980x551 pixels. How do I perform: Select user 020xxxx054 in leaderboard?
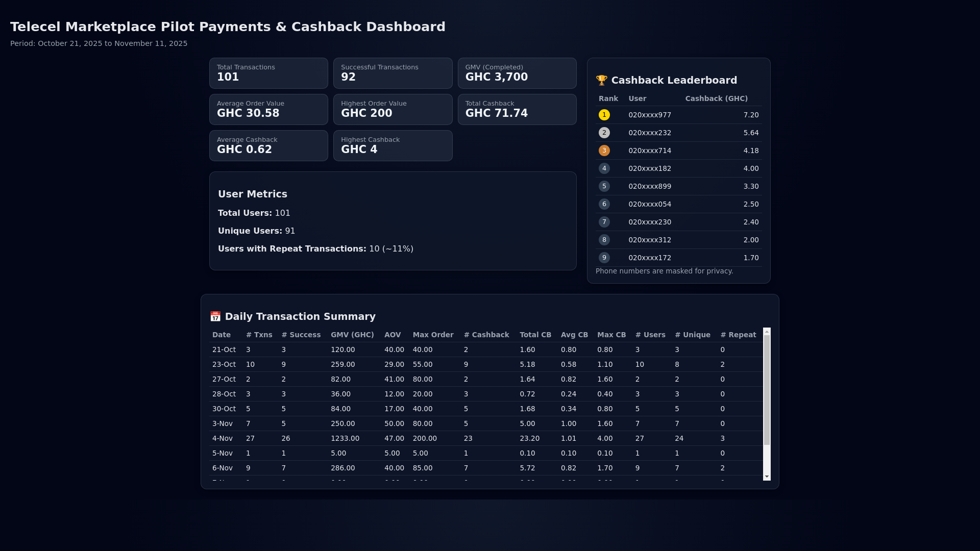650,204
